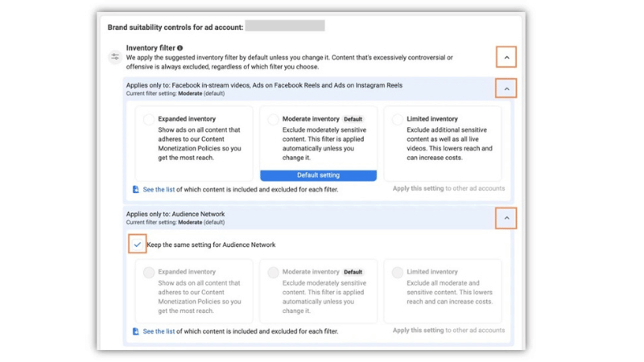Click the redacted ad account name field
644x362 pixels.
coord(285,27)
